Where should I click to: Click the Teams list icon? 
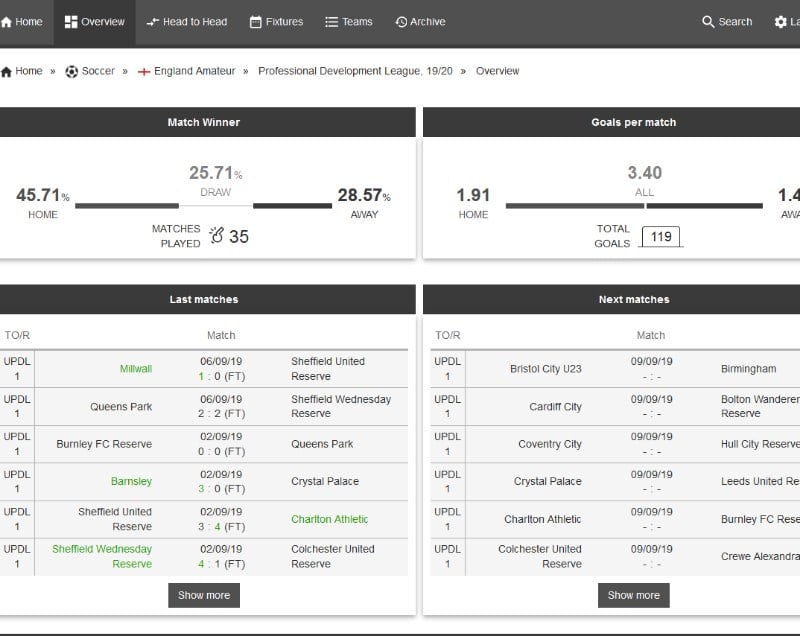[x=332, y=22]
